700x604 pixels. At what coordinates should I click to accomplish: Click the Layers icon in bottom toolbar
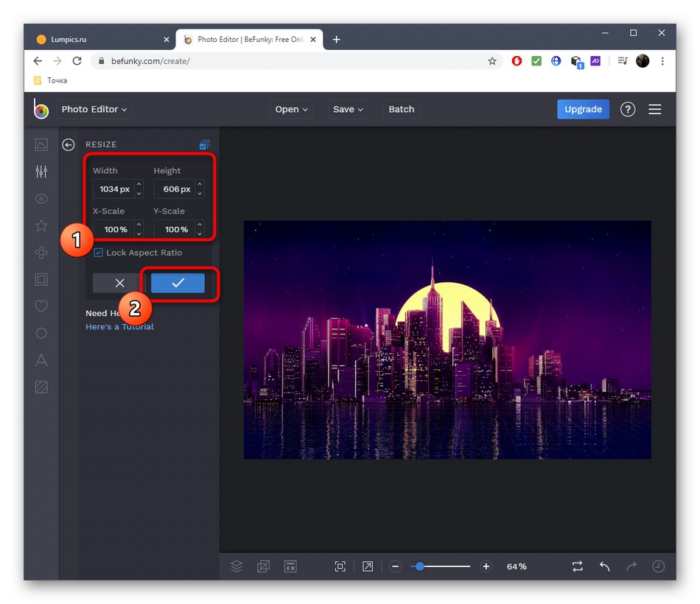tap(237, 566)
